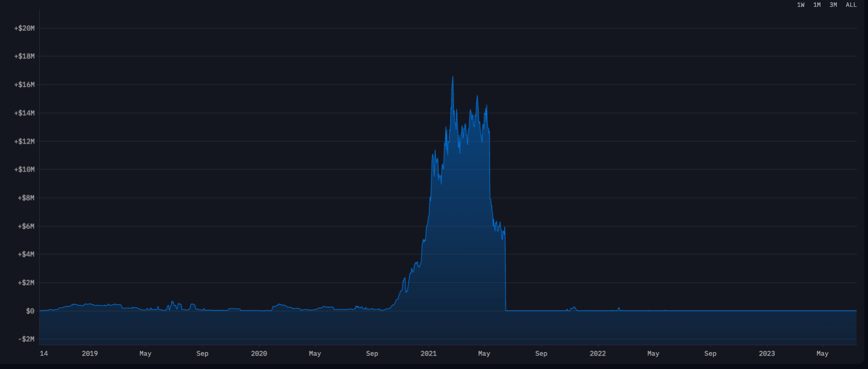Click the May label following 2020

(x=315, y=353)
